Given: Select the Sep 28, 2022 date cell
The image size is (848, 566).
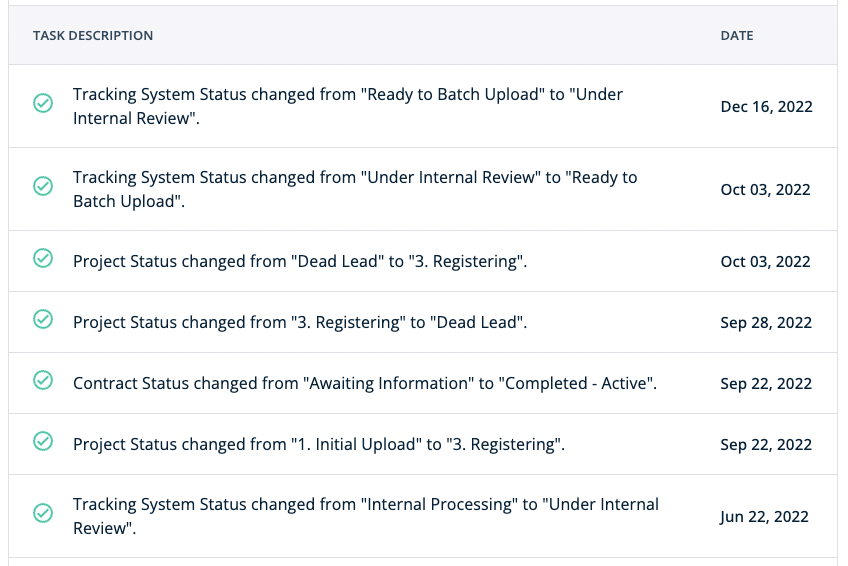Looking at the screenshot, I should coord(766,323).
